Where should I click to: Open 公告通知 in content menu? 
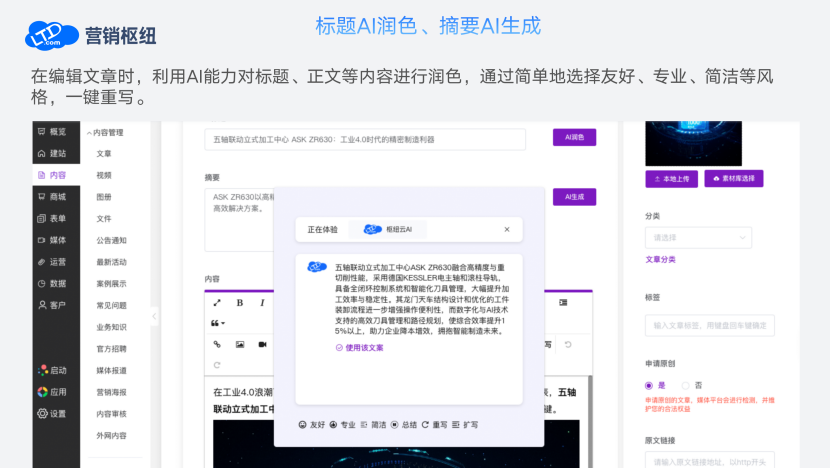coord(111,240)
